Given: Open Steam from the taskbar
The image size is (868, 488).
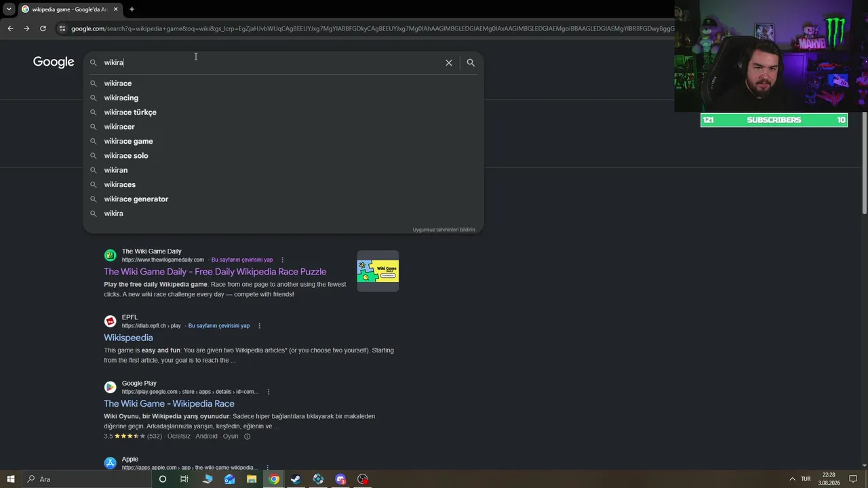Looking at the screenshot, I should click(296, 479).
